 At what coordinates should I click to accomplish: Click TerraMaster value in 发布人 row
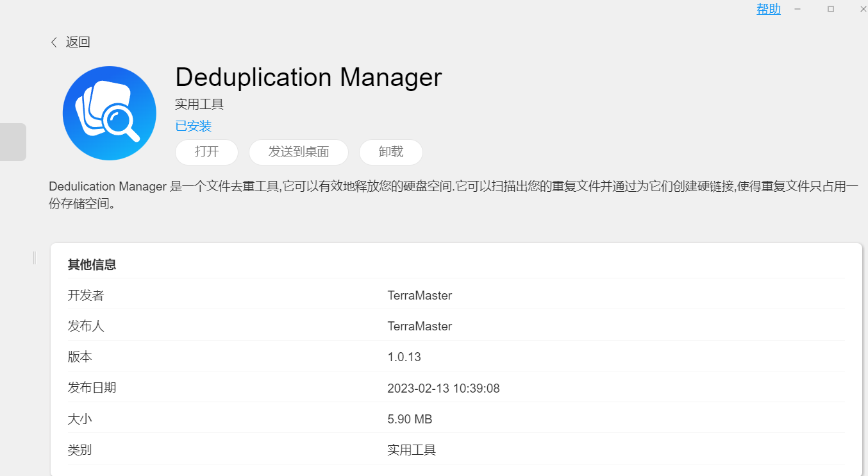[x=420, y=327]
